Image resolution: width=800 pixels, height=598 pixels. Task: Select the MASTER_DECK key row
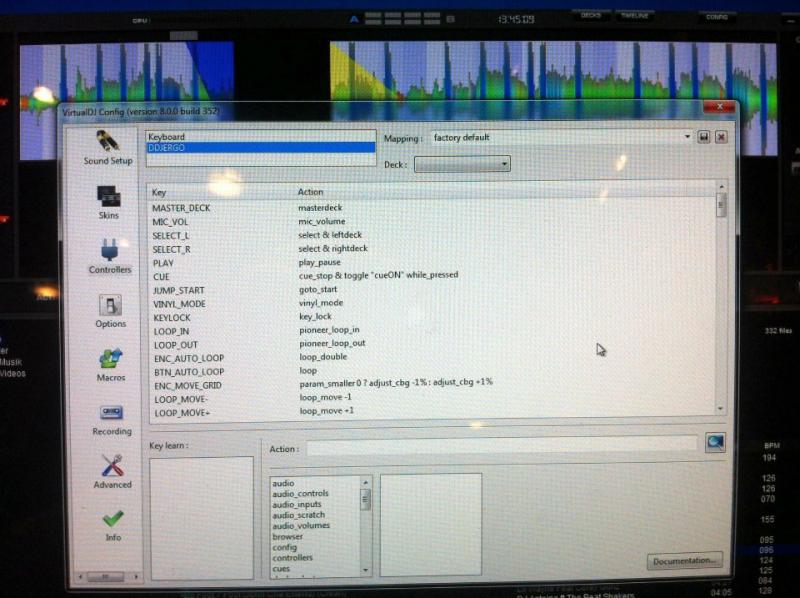(433, 208)
